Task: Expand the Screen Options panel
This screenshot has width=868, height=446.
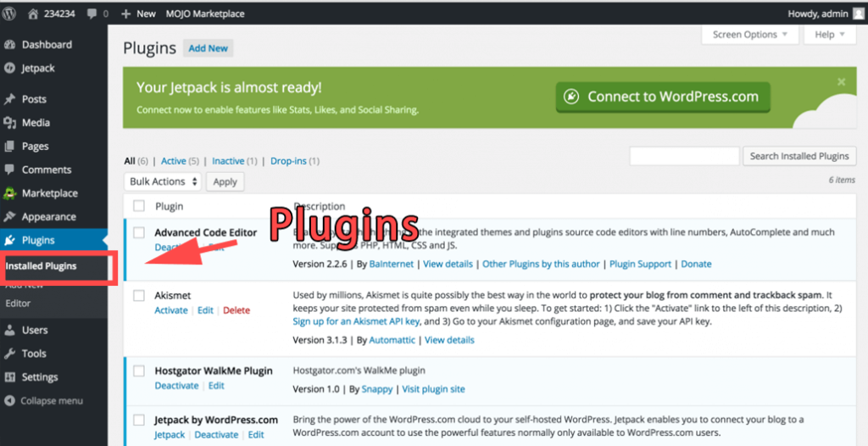Action: (x=750, y=35)
